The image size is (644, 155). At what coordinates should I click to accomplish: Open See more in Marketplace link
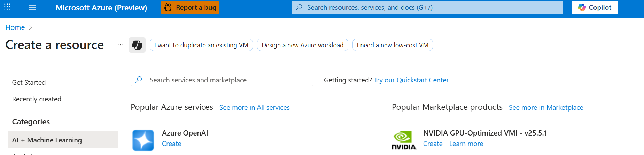[x=546, y=108]
